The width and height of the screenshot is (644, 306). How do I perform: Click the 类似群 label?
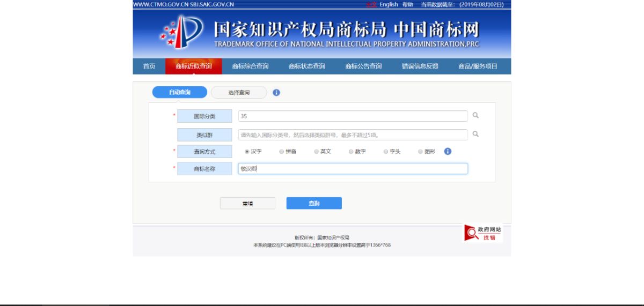[x=204, y=135]
